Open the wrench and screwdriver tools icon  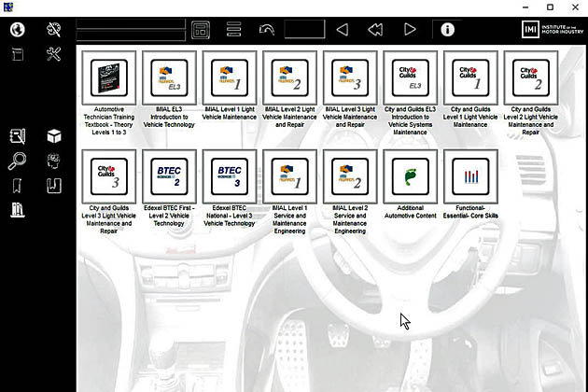(x=53, y=54)
